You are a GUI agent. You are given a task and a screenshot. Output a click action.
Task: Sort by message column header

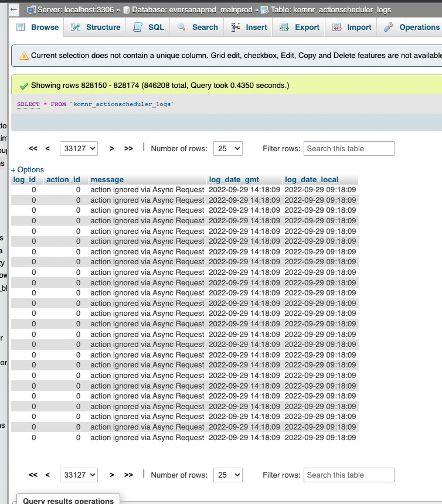pos(107,180)
